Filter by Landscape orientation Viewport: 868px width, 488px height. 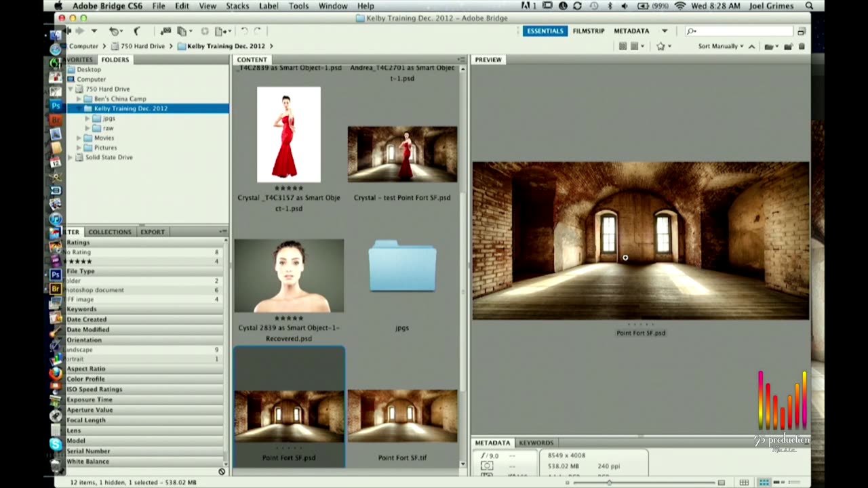tap(144, 350)
